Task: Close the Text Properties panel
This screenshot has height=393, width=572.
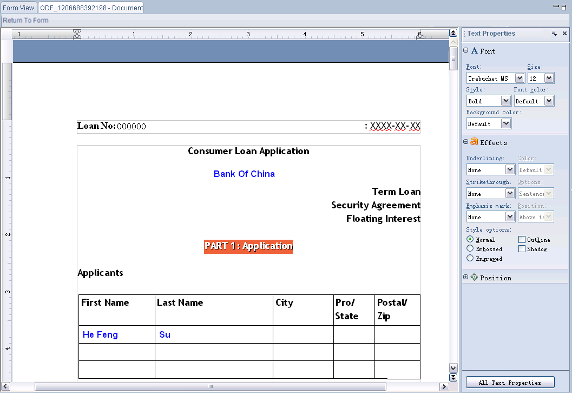Action: pos(564,33)
